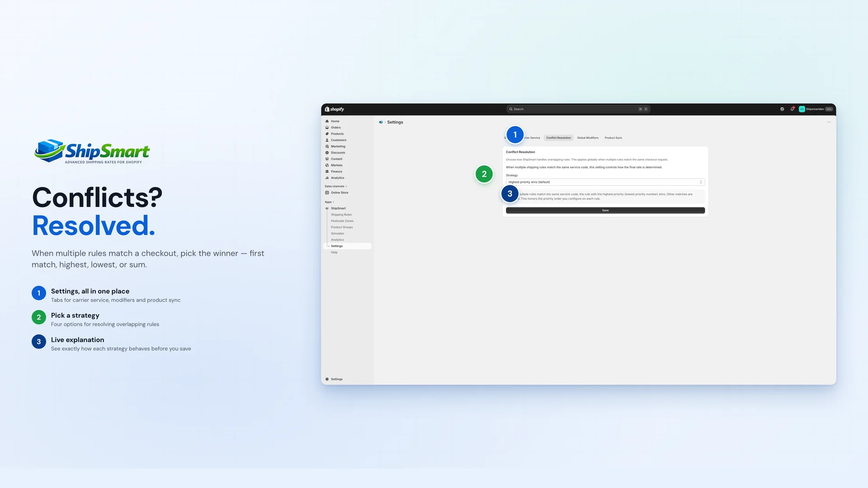Click the magnifier icon in the search bar
868x488 pixels.
coord(511,109)
